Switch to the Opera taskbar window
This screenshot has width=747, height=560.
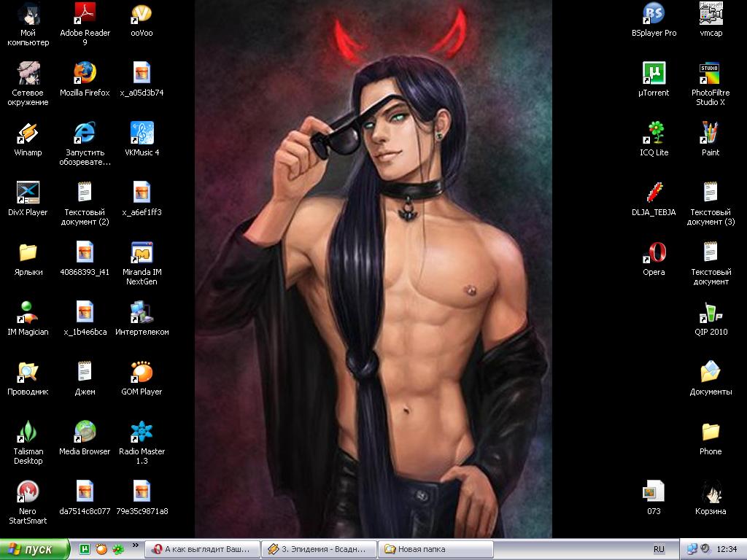click(202, 549)
